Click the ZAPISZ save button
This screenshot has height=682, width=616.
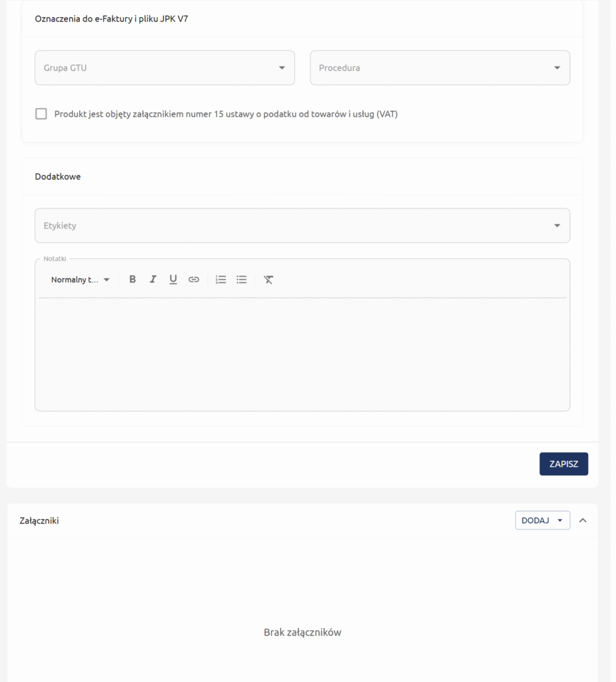(x=563, y=464)
